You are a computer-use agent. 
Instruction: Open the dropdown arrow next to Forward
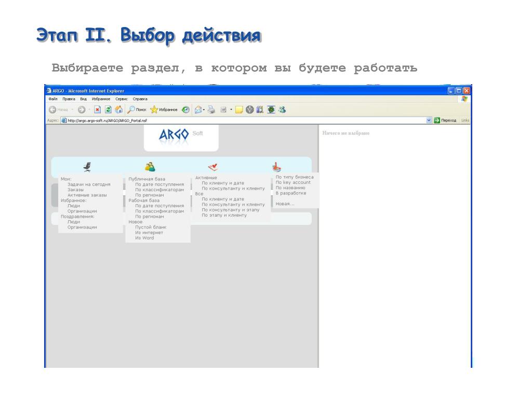[x=89, y=110]
